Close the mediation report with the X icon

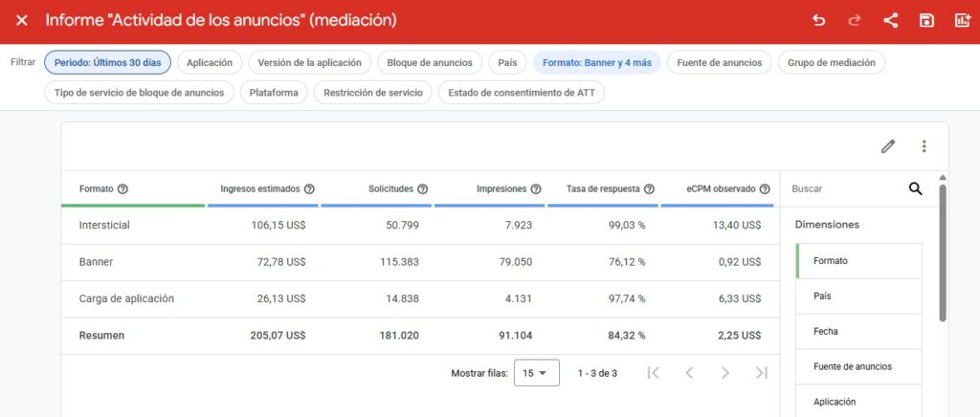pos(22,21)
